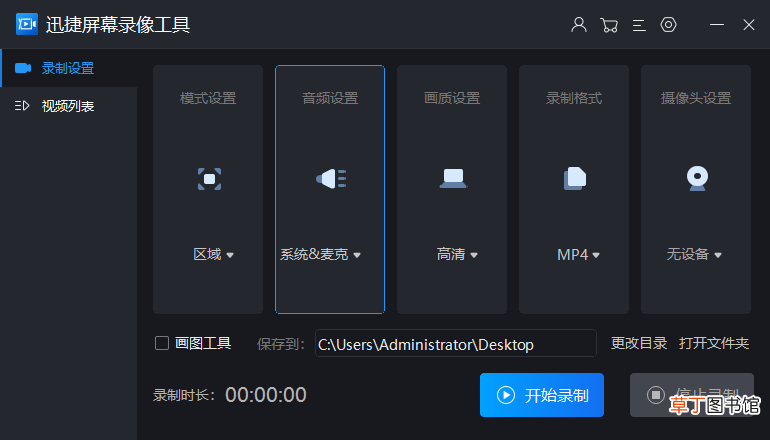Screen dimensions: 770x440
Task: Expand the 无设备 camera dropdown
Action: (x=693, y=254)
